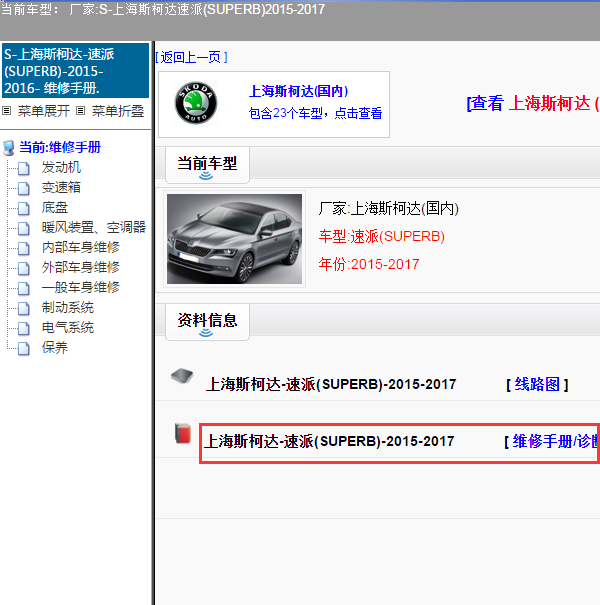Click 当前:维修手册 root node
600x605 pixels.
[x=60, y=147]
